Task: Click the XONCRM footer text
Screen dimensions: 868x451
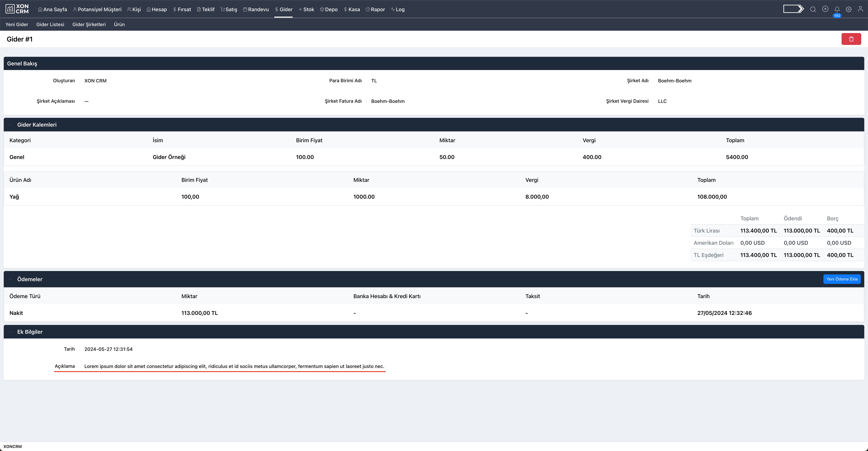Action: (13, 447)
